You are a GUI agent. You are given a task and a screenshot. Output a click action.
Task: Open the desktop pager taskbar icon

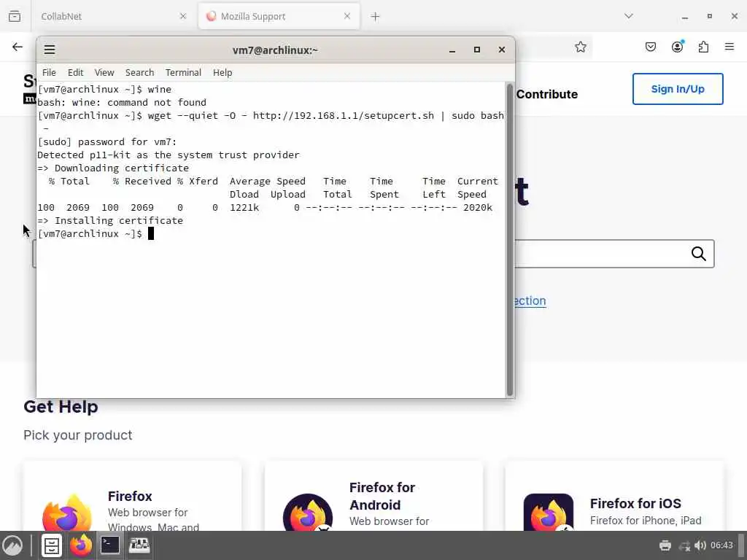(139, 545)
